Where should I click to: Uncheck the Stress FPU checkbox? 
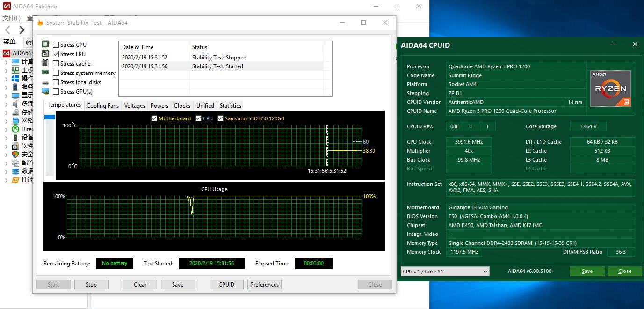(56, 54)
